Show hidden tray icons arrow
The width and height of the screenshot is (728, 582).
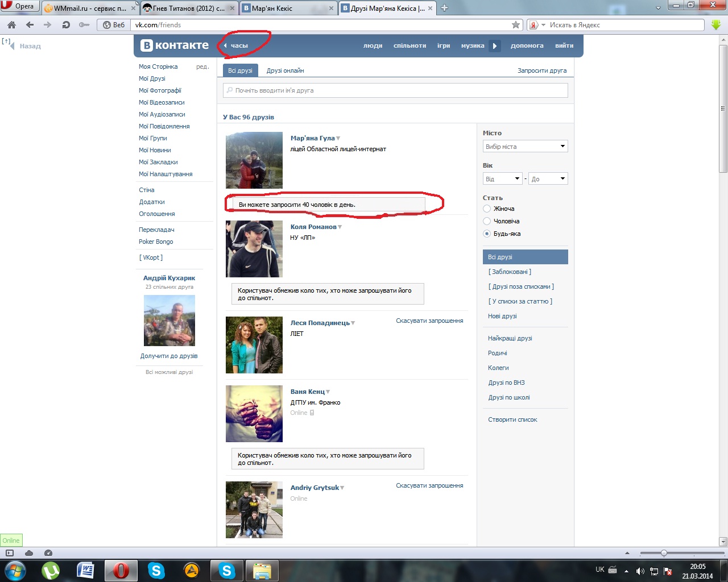tap(626, 571)
